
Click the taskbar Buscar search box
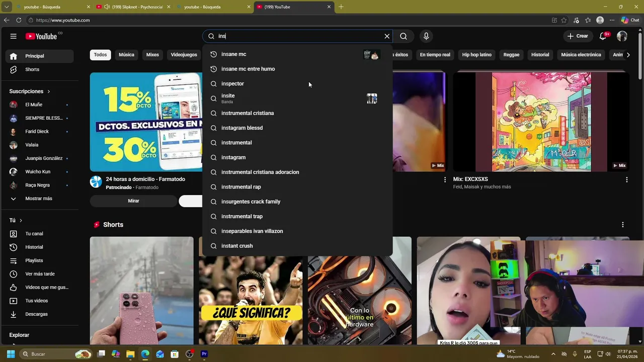pyautogui.click(x=55, y=354)
